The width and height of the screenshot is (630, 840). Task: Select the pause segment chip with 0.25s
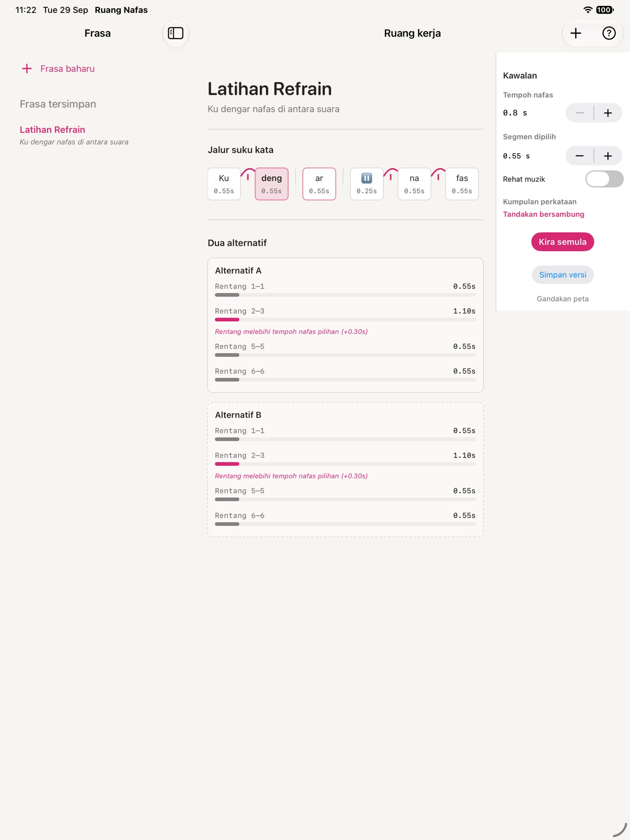click(x=367, y=184)
